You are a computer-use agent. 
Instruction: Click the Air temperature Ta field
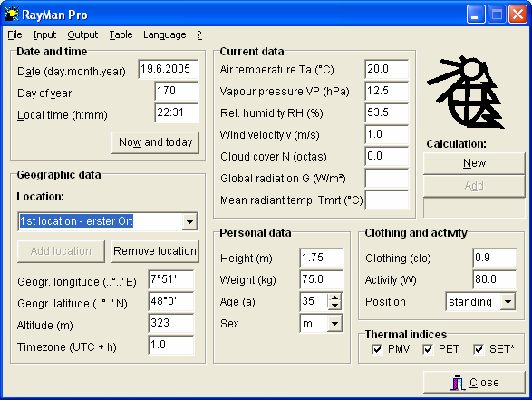coord(387,69)
